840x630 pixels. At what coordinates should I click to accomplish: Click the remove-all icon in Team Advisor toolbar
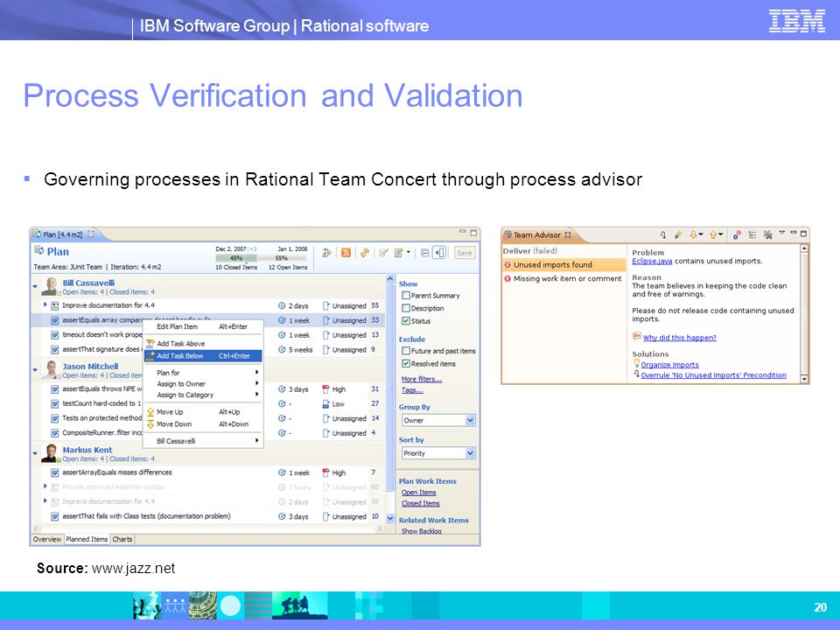767,234
